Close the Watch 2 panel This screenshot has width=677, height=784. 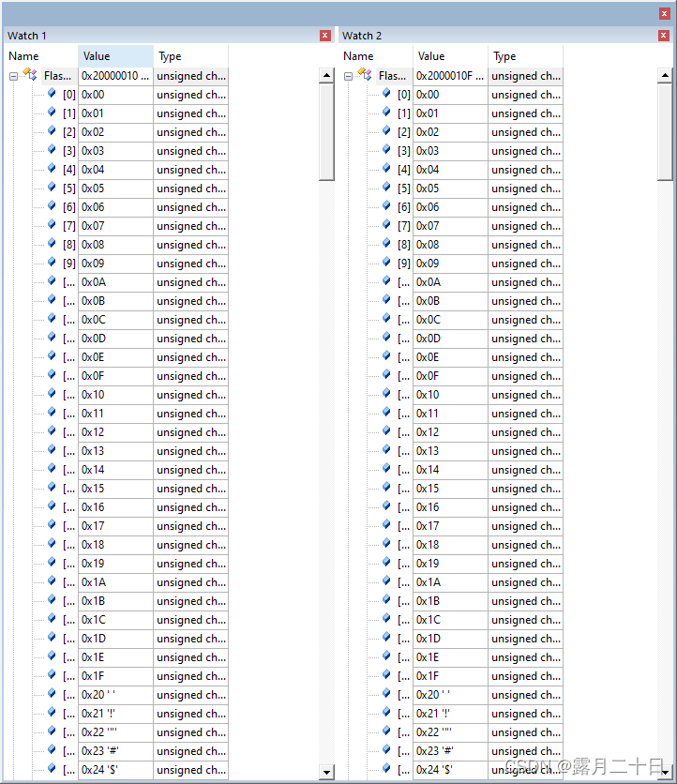[x=664, y=36]
